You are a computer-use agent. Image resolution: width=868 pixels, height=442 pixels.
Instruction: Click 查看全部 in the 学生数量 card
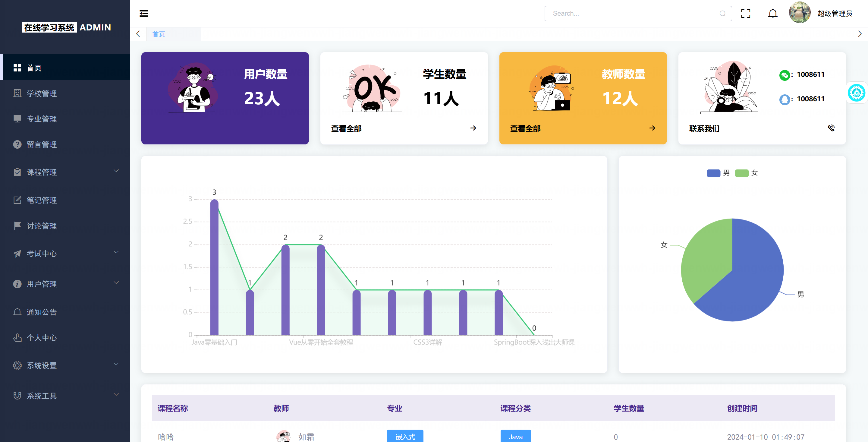(x=346, y=128)
